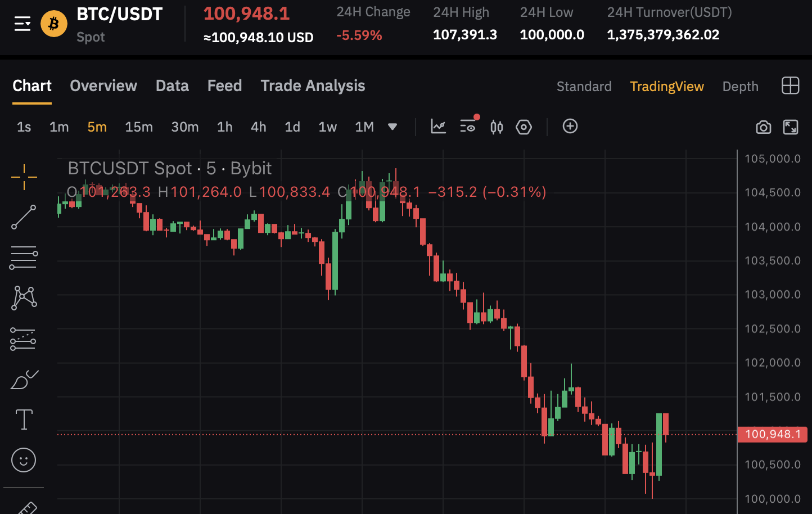Viewport: 812px width, 514px height.
Task: Open the Fib Retracement tool
Action: (24, 257)
